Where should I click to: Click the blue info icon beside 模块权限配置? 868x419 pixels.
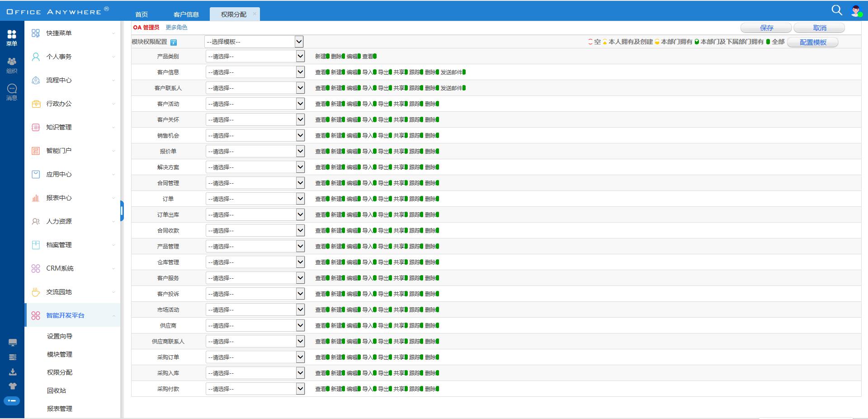coord(174,42)
